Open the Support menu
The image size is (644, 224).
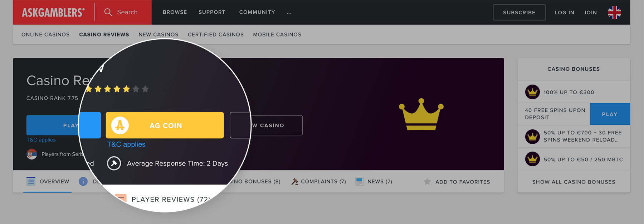(212, 12)
